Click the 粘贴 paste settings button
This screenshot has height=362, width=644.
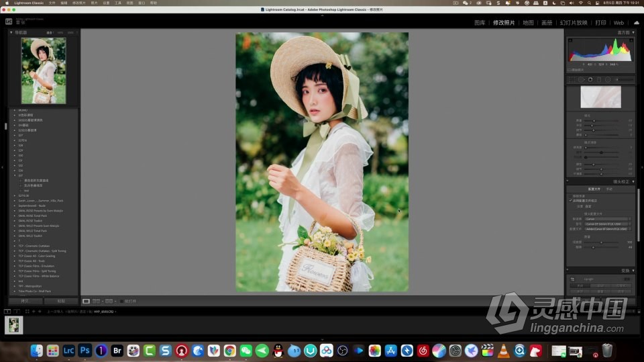pyautogui.click(x=61, y=301)
